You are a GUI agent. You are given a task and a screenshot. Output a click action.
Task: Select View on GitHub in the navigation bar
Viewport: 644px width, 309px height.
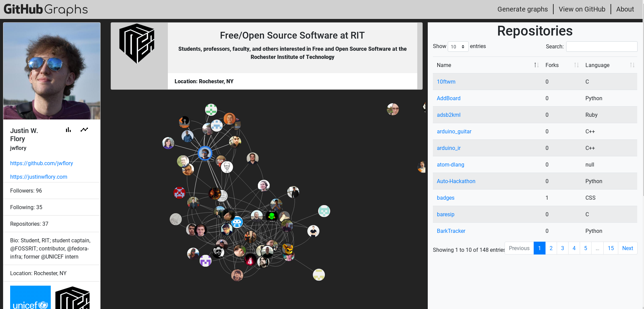[582, 9]
